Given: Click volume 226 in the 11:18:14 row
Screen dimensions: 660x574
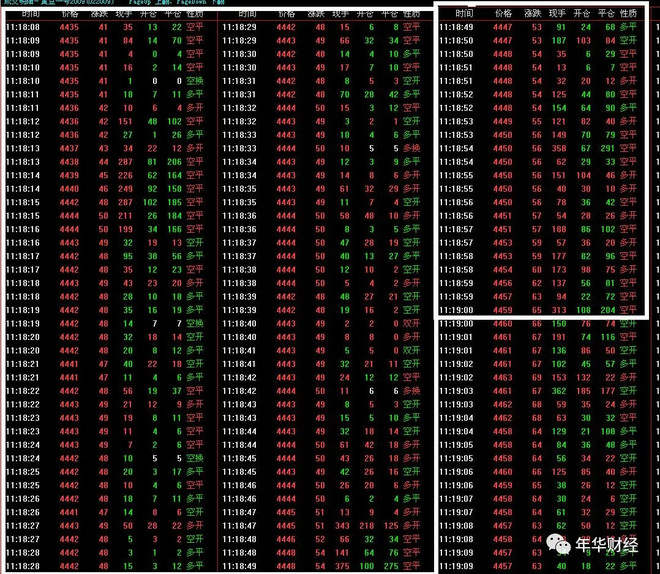Looking at the screenshot, I should pyautogui.click(x=125, y=175).
